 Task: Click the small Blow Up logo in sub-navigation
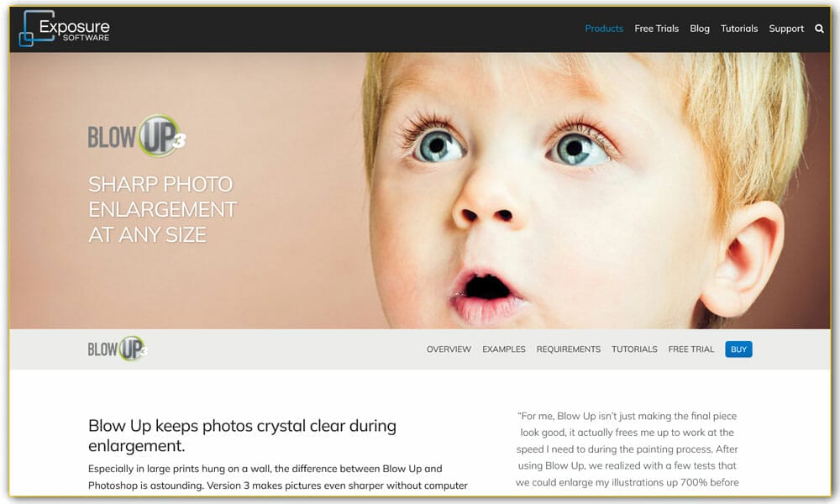tap(118, 349)
